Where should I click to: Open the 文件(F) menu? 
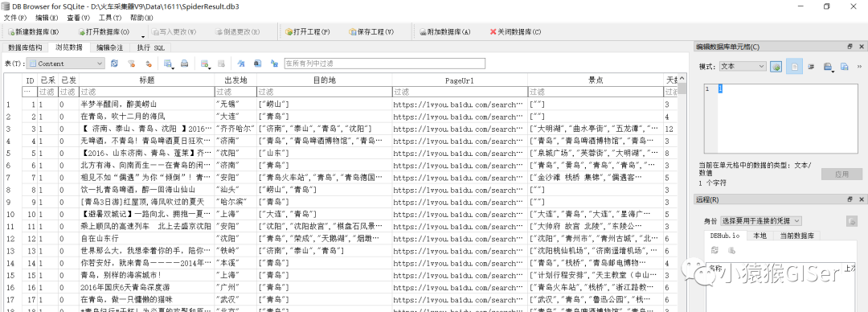tap(15, 18)
